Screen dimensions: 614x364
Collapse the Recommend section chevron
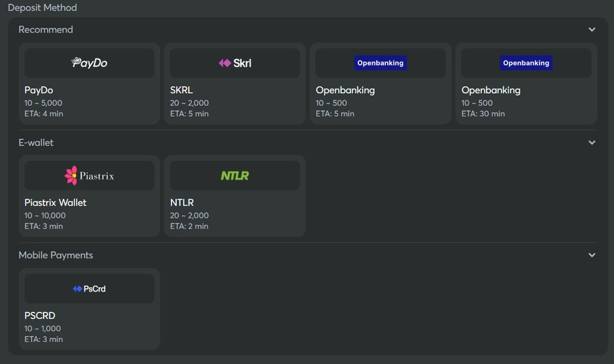592,29
